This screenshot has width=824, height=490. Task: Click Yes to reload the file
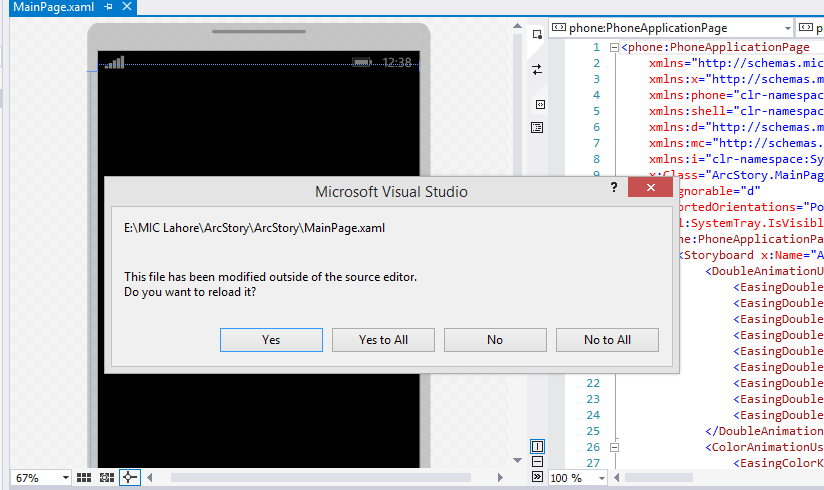tap(271, 340)
